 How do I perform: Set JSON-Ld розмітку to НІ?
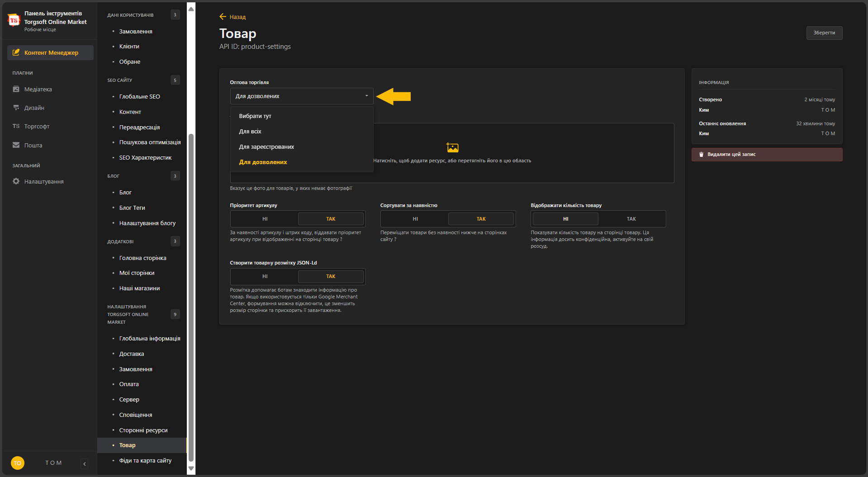(265, 276)
